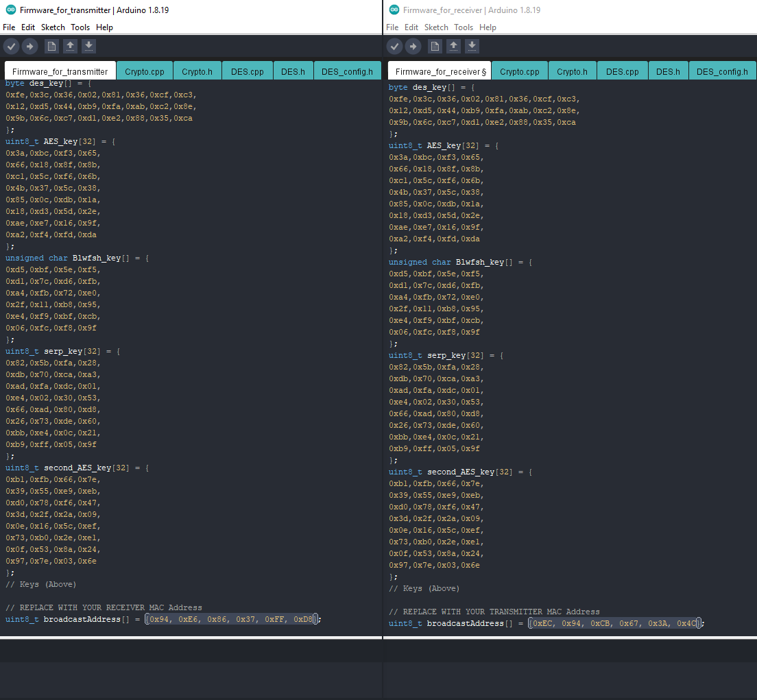Click 'uint8_t AES_key[32]' line in transmitter

(x=60, y=141)
